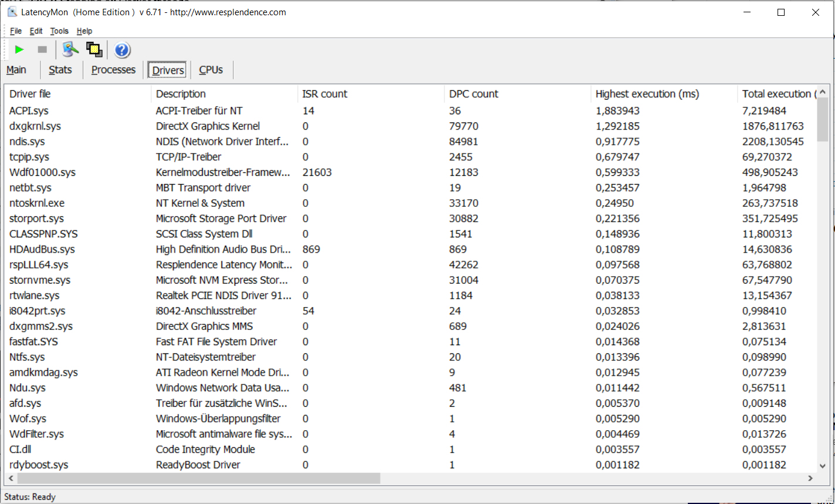Click the vertical scrollbar up arrow
This screenshot has width=835, height=504.
coord(823,91)
